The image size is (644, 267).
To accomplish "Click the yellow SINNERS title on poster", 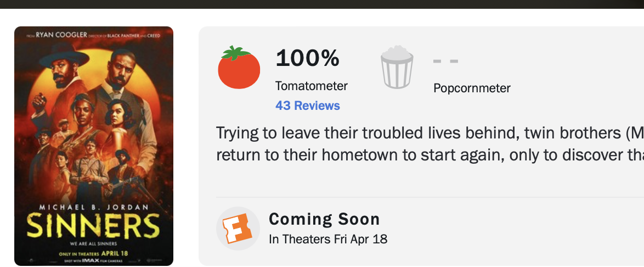I will [x=93, y=226].
